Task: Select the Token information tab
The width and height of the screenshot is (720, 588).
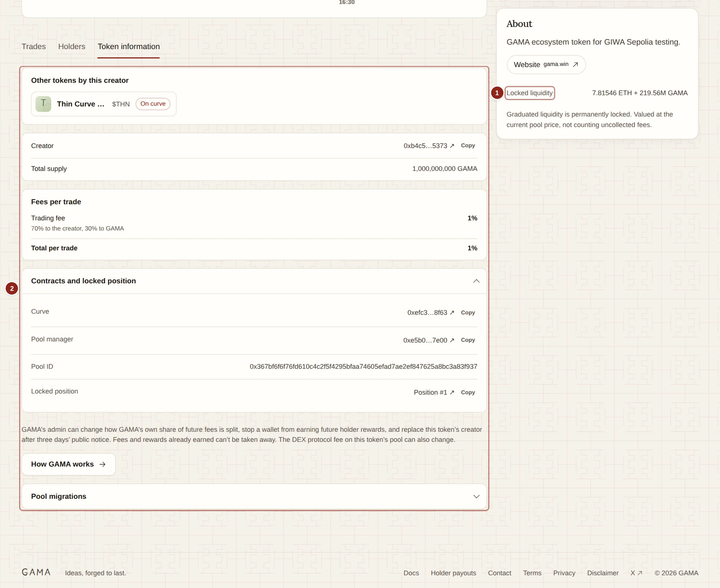Action: [x=129, y=46]
